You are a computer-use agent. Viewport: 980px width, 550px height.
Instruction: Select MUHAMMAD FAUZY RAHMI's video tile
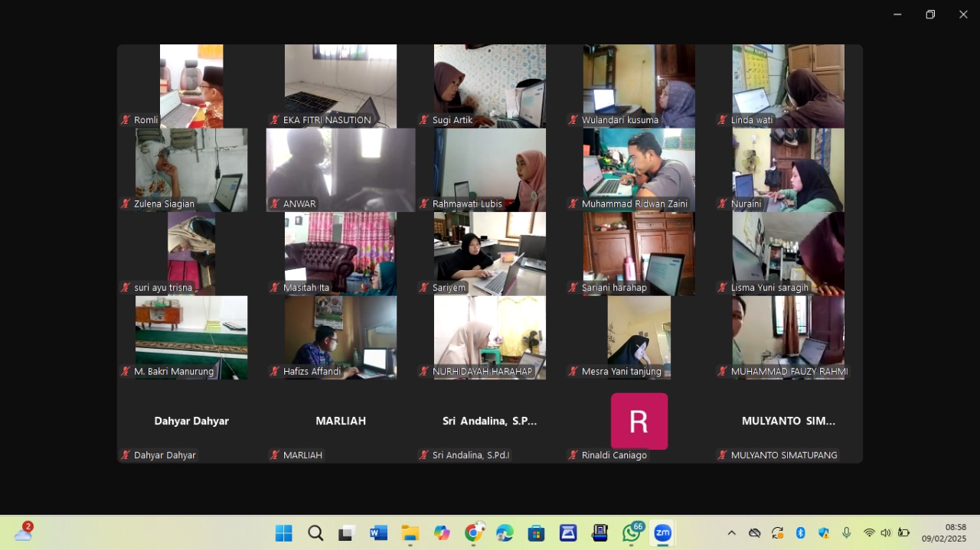[789, 337]
